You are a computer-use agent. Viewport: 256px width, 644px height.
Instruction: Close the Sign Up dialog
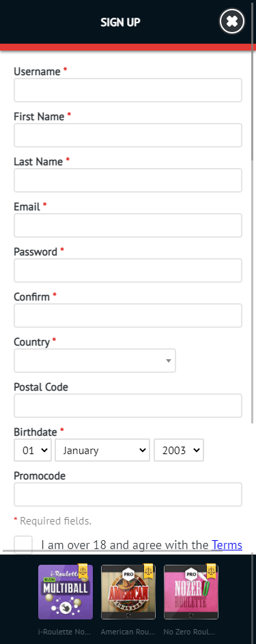(x=232, y=21)
